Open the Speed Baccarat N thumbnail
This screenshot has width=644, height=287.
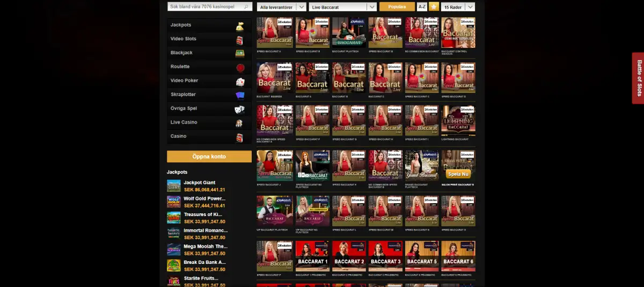coord(422,211)
